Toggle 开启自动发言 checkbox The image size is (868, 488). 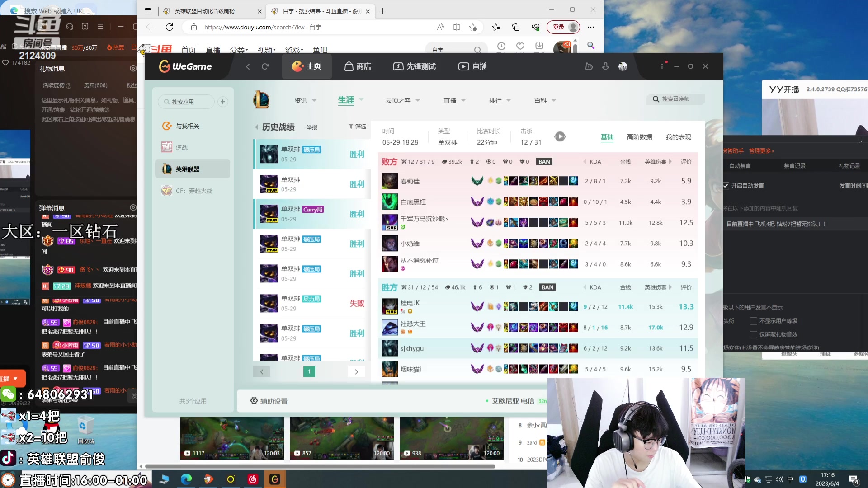tap(726, 186)
